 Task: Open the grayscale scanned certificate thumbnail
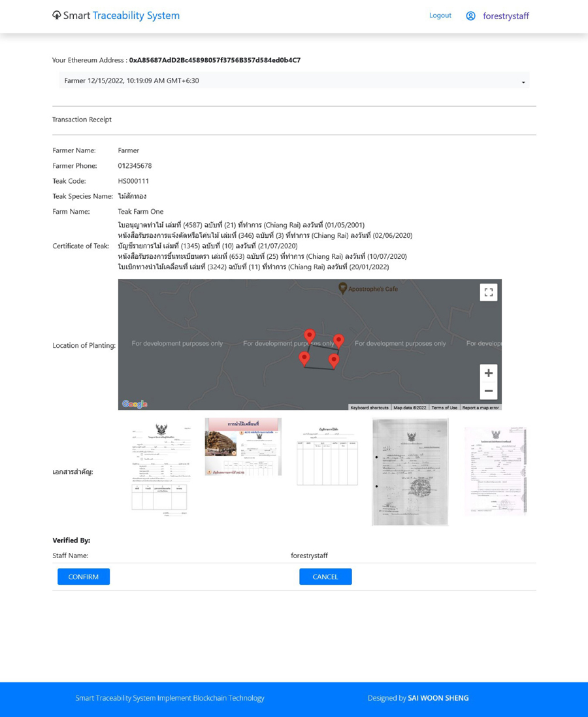click(410, 471)
